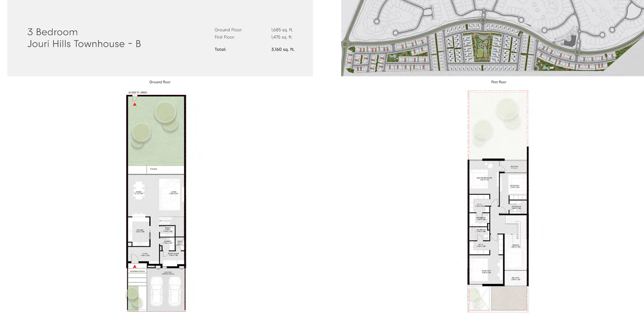Click the Bedroom 1 label on first floor

pyautogui.click(x=515, y=186)
